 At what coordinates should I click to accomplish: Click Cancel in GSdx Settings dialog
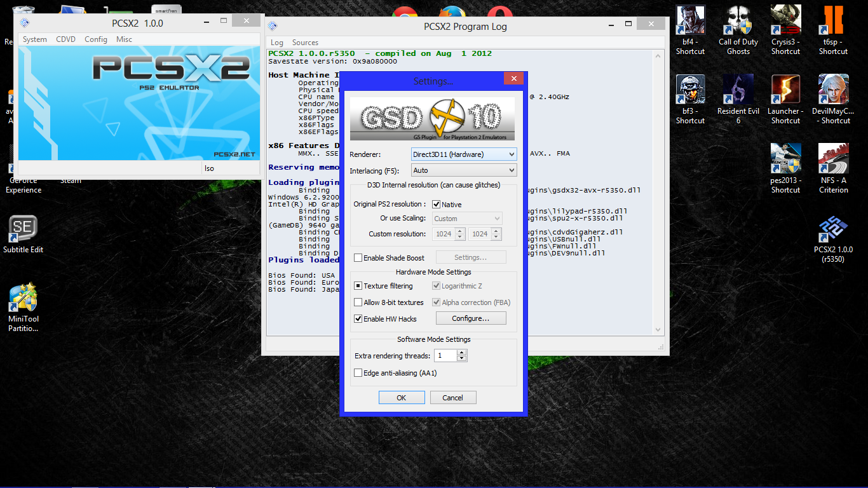point(453,398)
